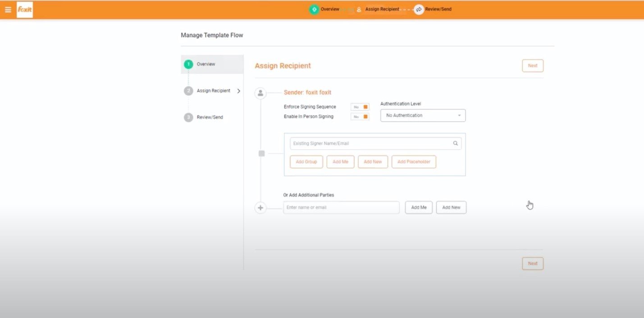Click the bottom Next button

[x=533, y=263]
